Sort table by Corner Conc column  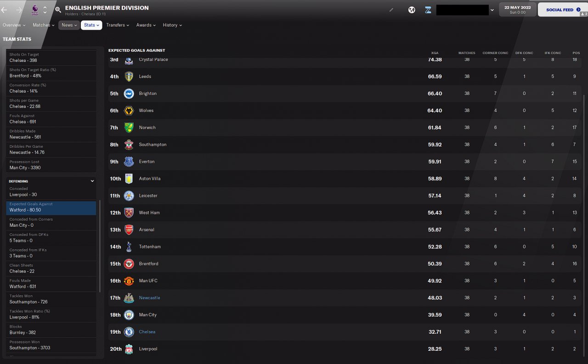495,53
